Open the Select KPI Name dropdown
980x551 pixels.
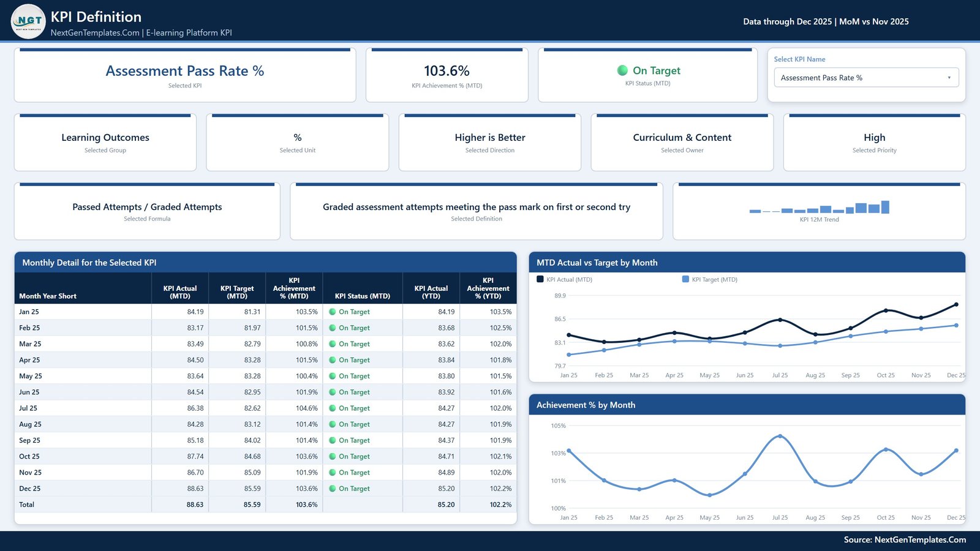tap(866, 78)
